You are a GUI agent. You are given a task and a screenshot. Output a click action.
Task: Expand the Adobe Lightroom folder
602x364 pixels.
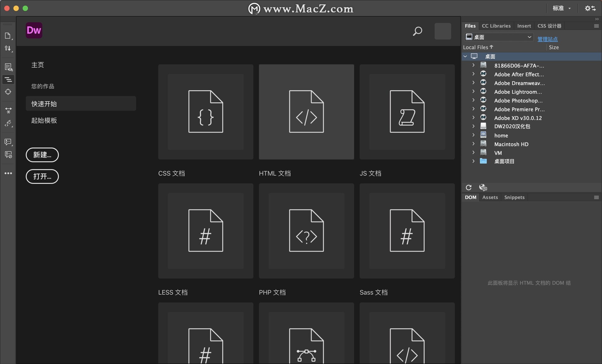pyautogui.click(x=473, y=91)
